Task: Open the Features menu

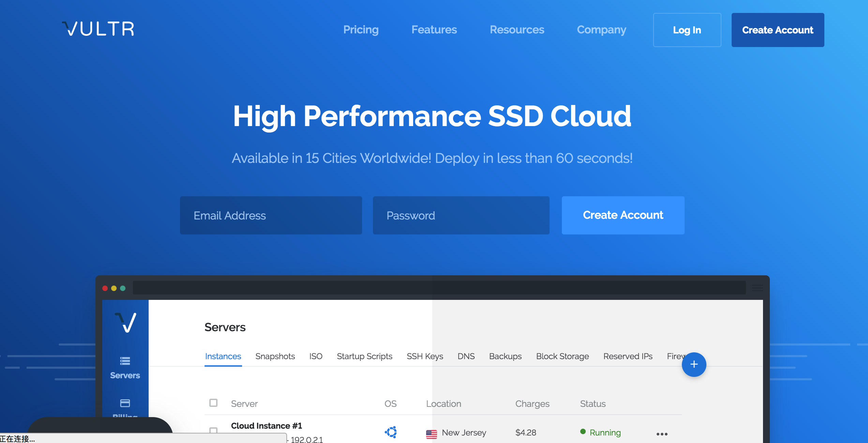Action: [x=434, y=30]
